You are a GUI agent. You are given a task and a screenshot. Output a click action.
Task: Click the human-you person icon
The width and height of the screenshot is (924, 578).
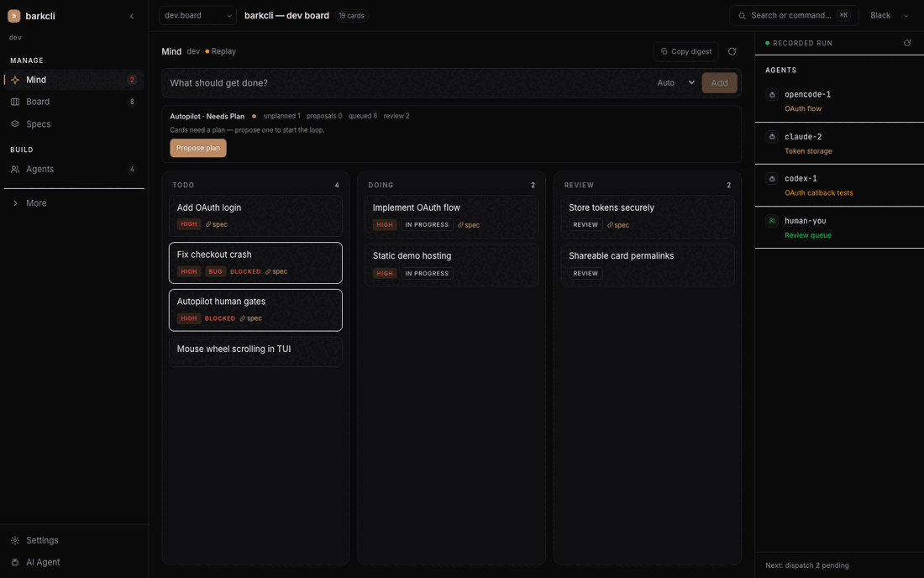pos(772,221)
